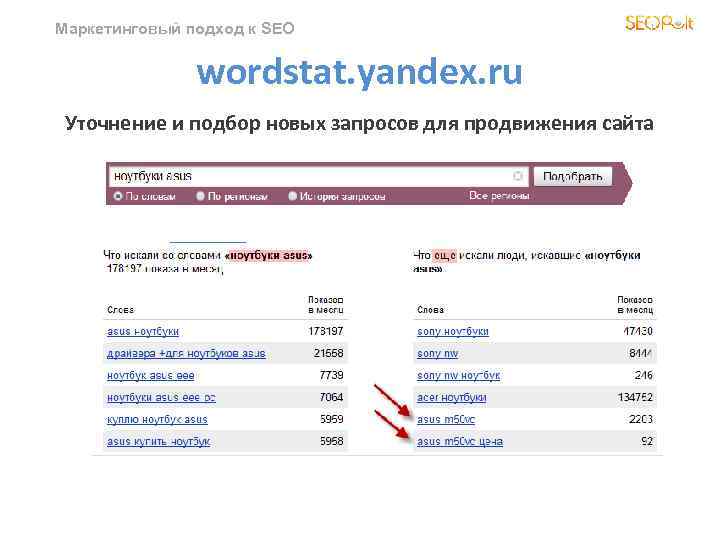Screen dimensions: 720x540
Task: Click the SEOPult logo
Action: pos(660,22)
